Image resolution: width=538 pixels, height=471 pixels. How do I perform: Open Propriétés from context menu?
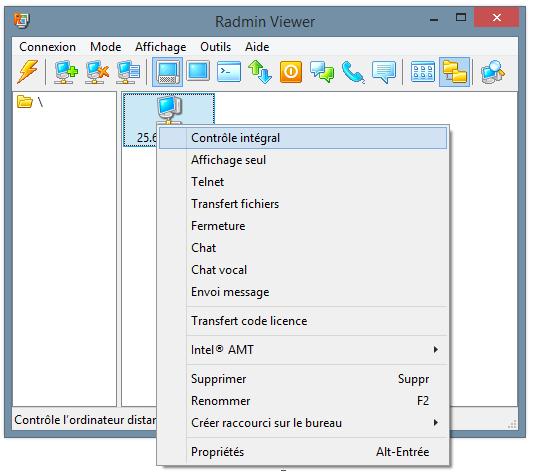tap(303, 452)
